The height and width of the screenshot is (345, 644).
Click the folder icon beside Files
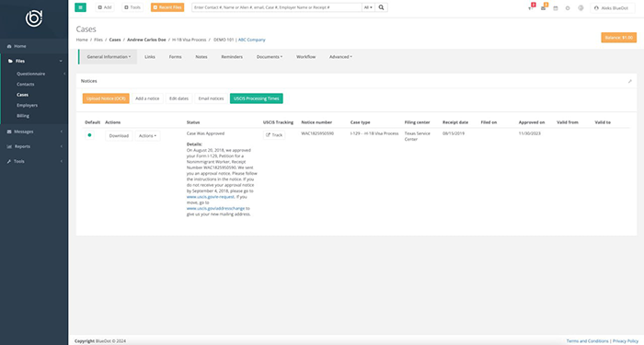point(10,61)
